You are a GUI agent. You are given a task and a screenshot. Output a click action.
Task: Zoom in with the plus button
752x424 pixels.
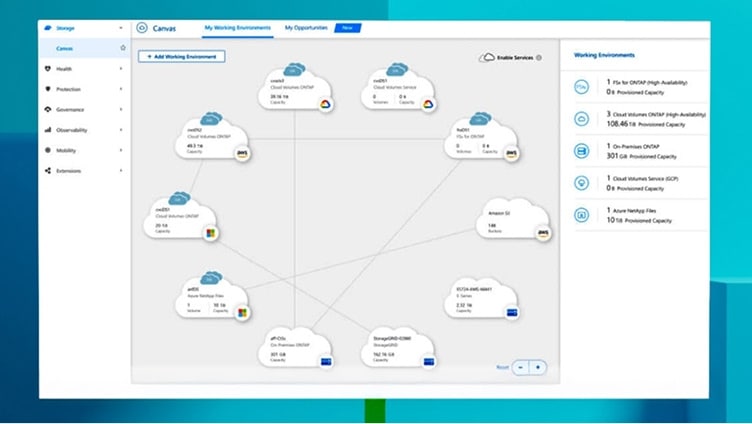pyautogui.click(x=538, y=367)
